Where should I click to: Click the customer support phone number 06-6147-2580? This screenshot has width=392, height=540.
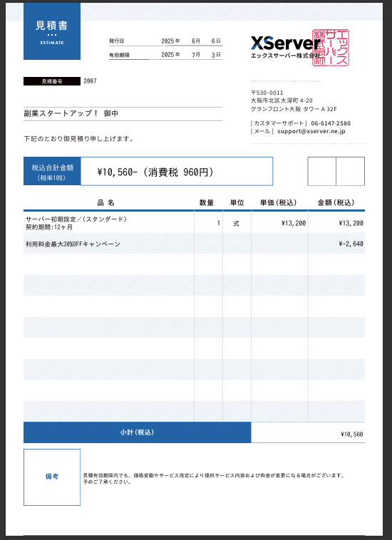tap(331, 123)
